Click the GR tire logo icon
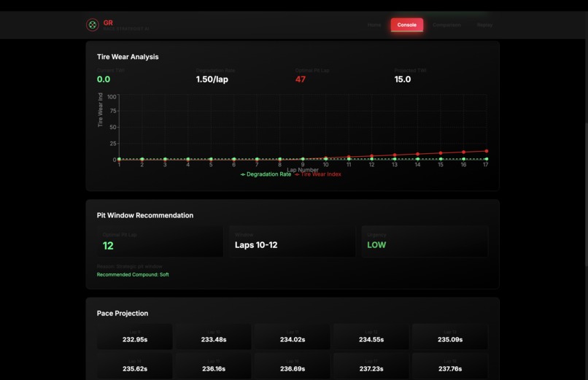This screenshot has height=380, width=588. [92, 25]
